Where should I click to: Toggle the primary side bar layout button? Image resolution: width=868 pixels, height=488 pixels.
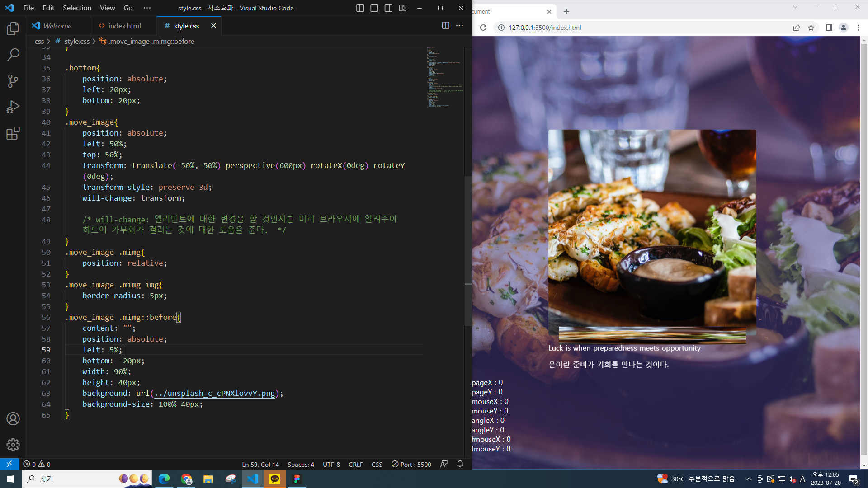click(x=360, y=8)
